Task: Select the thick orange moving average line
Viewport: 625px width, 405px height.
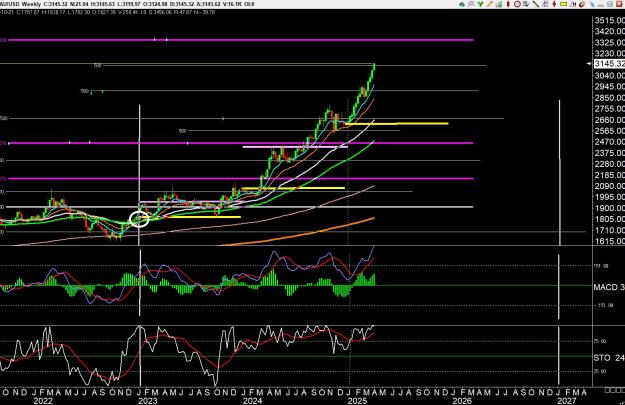Action: coord(297,232)
